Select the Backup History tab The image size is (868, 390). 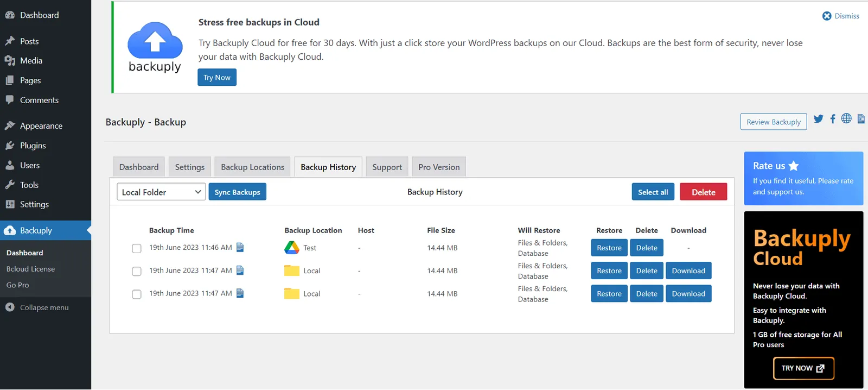click(x=328, y=167)
